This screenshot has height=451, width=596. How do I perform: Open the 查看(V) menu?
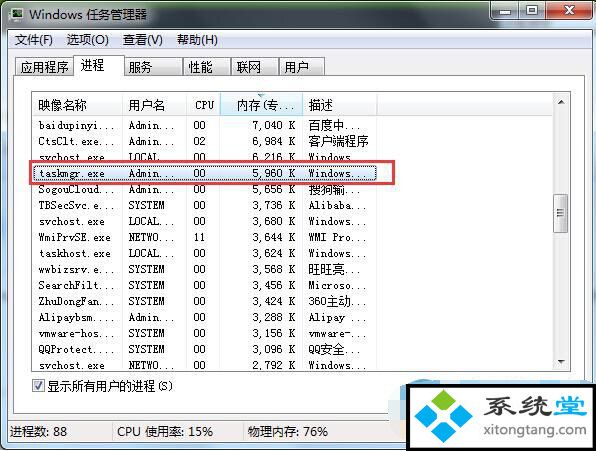tap(143, 40)
